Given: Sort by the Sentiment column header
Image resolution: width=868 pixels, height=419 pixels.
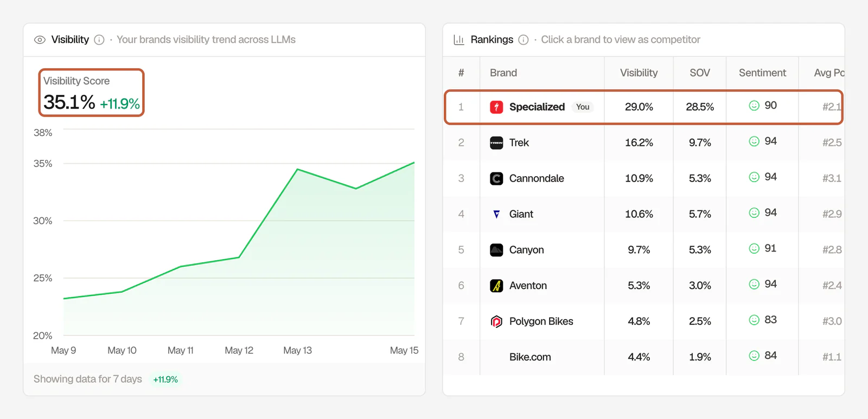Looking at the screenshot, I should (762, 73).
